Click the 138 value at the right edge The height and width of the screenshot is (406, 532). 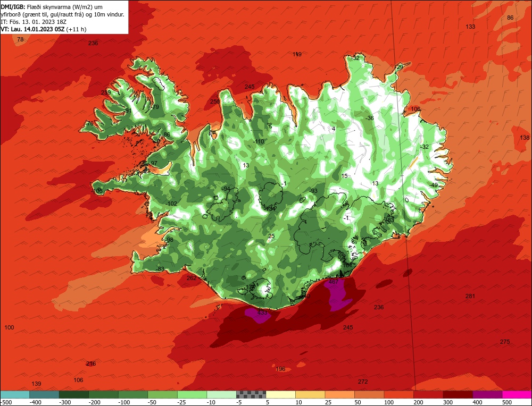tap(525, 138)
